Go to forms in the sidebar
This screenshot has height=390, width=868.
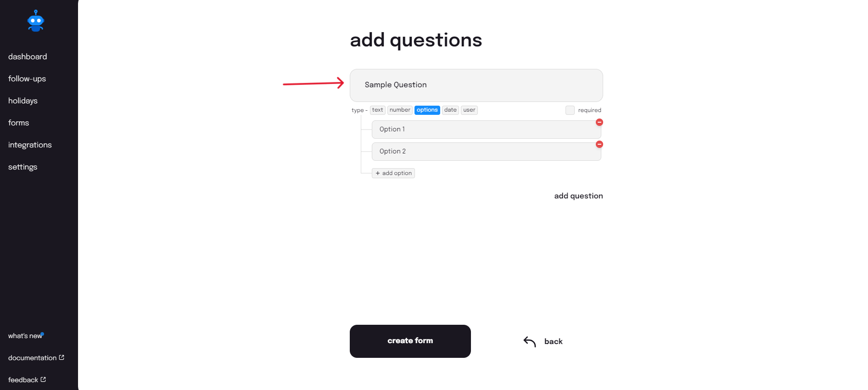[18, 123]
